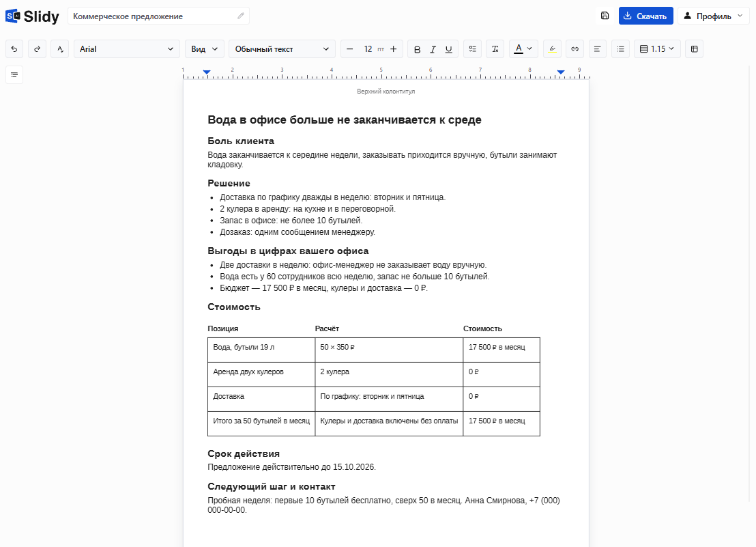This screenshot has width=756, height=547.
Task: Click the document title field
Action: coord(158,16)
